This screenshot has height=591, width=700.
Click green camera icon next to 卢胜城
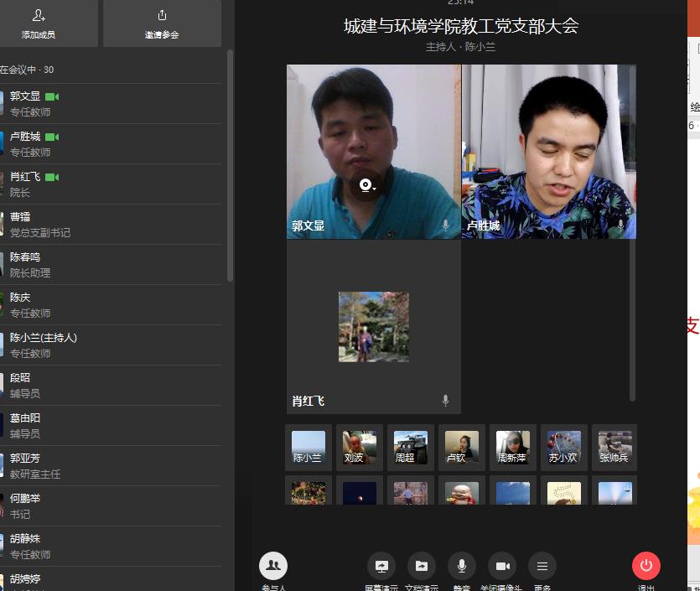(52, 137)
